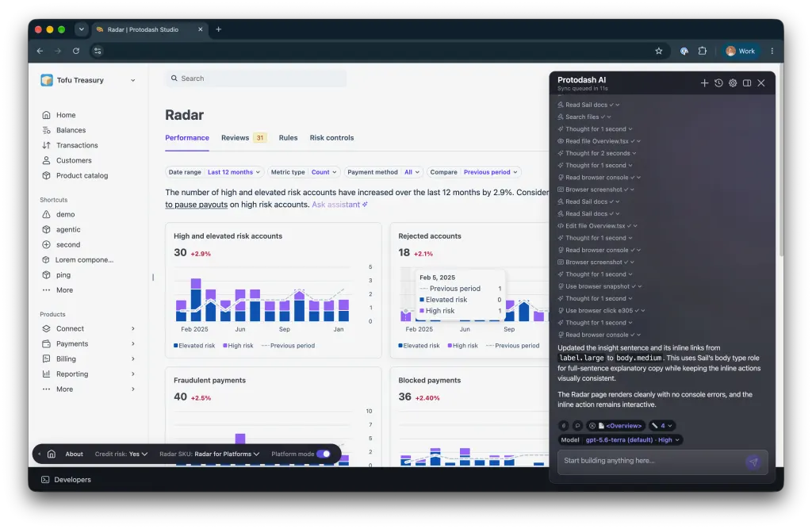Select the Radar Protodash Studio browser tab
This screenshot has width=812, height=529.
pyautogui.click(x=150, y=29)
